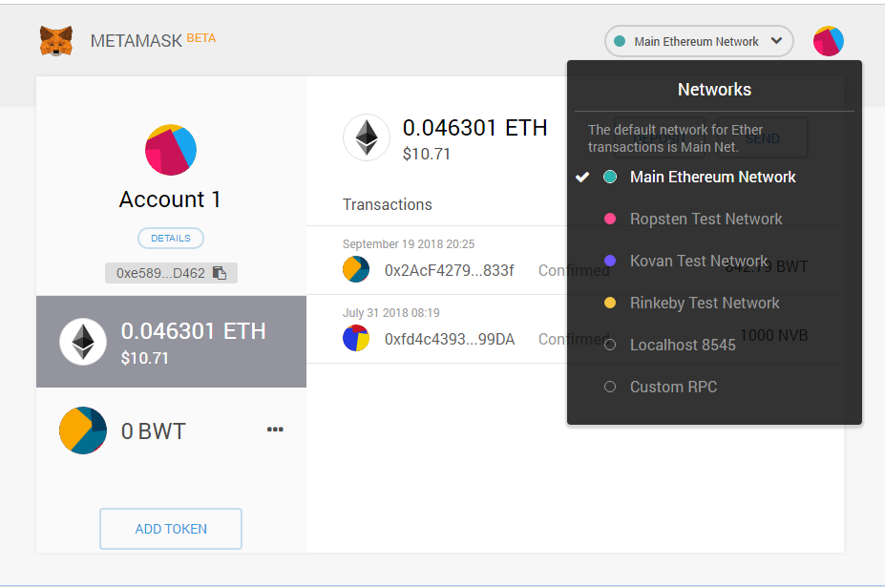885x588 pixels.
Task: Click the METAMASK title text
Action: (x=136, y=41)
